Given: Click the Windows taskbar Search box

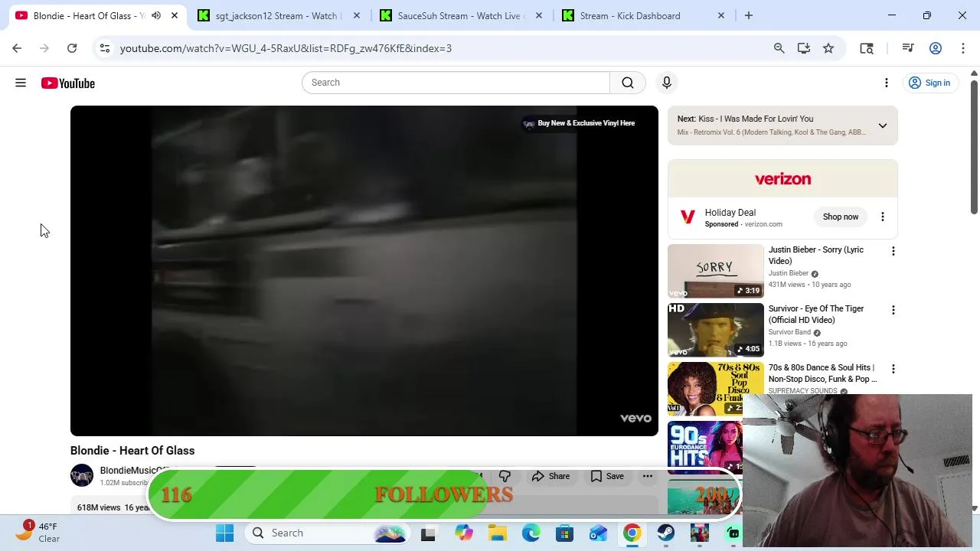Looking at the screenshot, I should click(329, 533).
